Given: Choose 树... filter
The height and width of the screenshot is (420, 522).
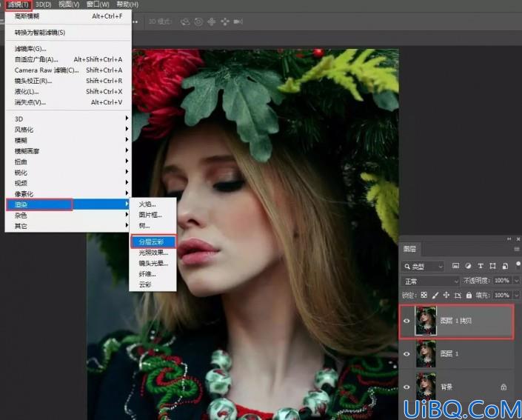Looking at the screenshot, I should click(153, 225).
